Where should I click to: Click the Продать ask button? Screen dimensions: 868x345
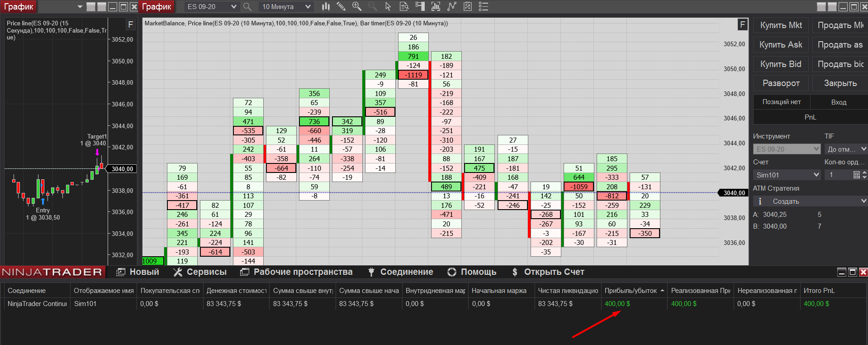click(x=840, y=45)
